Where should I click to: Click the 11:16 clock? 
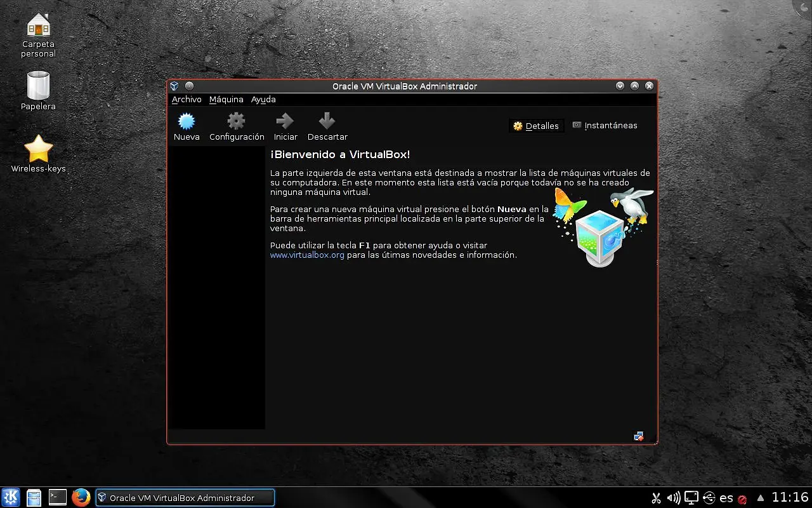point(790,497)
